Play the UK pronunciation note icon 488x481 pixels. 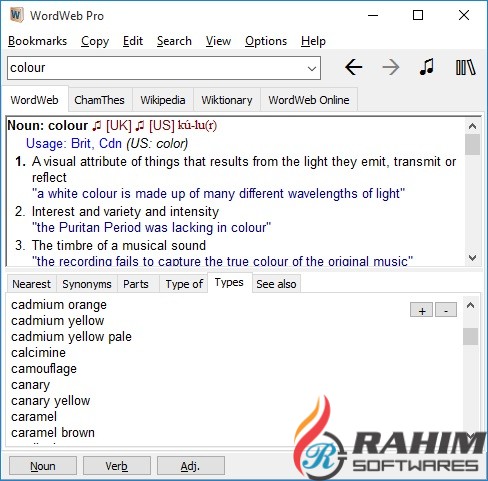pos(96,126)
